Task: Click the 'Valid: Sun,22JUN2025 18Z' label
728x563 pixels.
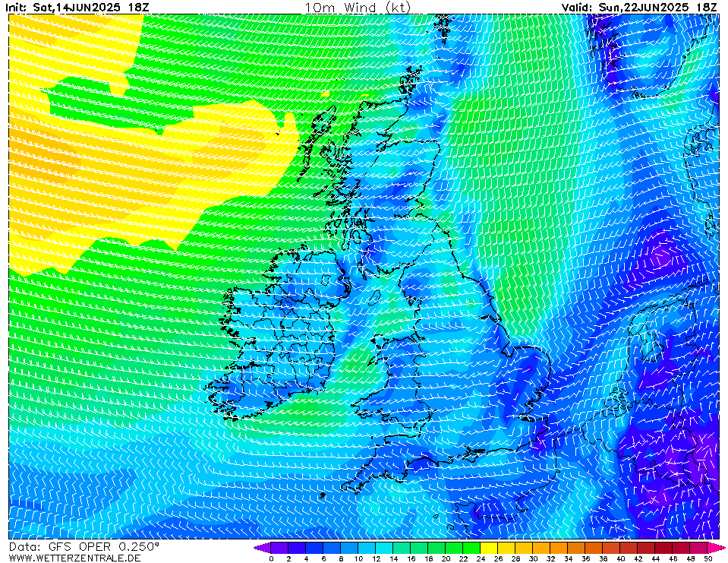Action: tap(639, 7)
